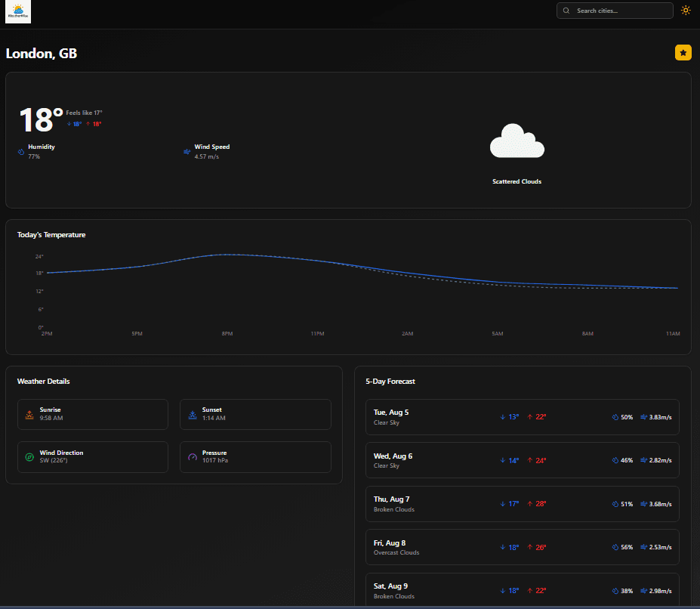Click the humidity droplet icon under the current temperature
The height and width of the screenshot is (609, 700).
(x=20, y=152)
